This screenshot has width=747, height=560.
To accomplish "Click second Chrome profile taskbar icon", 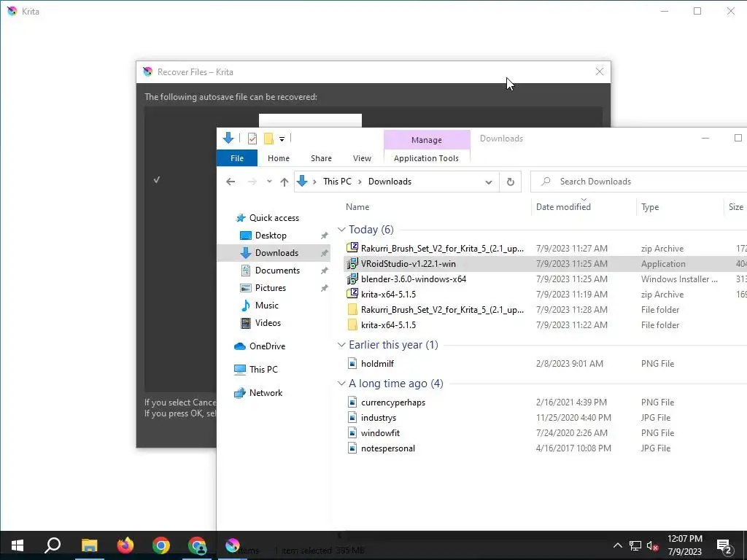I will pyautogui.click(x=197, y=545).
